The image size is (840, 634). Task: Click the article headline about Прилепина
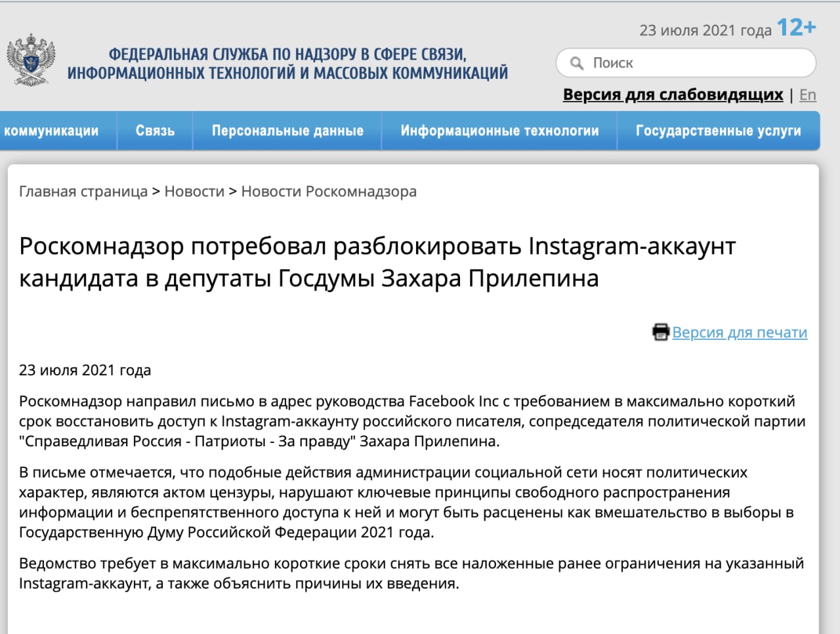click(x=377, y=262)
